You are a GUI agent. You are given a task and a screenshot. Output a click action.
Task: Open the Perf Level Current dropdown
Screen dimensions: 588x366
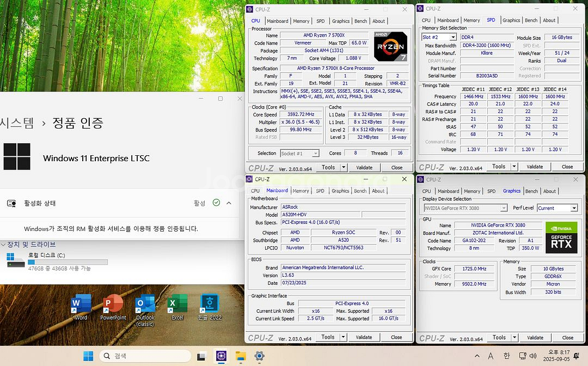tap(574, 208)
